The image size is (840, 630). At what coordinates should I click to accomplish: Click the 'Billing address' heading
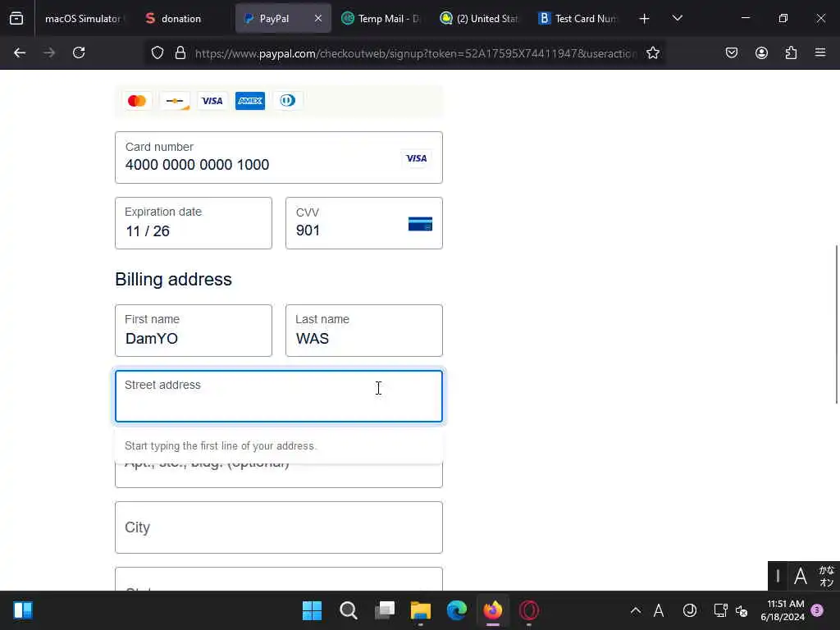174,279
